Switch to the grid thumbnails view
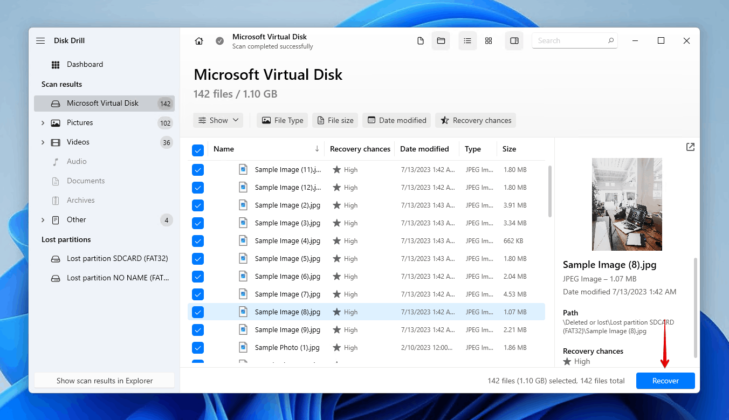Image resolution: width=729 pixels, height=420 pixels. coord(488,41)
